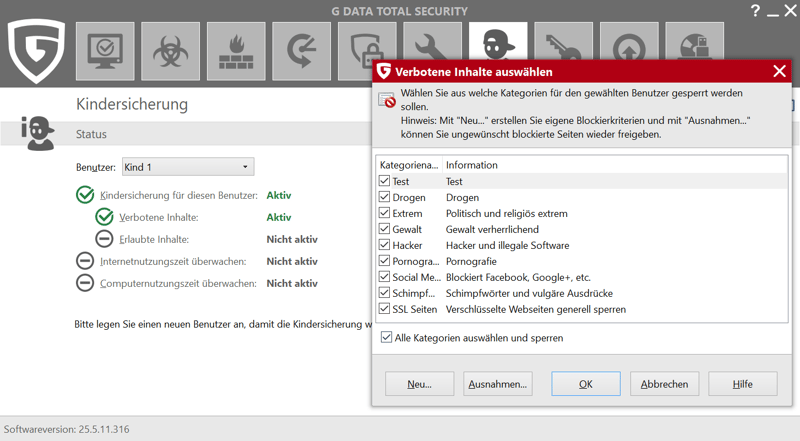Confirm with the OK button

pos(586,384)
